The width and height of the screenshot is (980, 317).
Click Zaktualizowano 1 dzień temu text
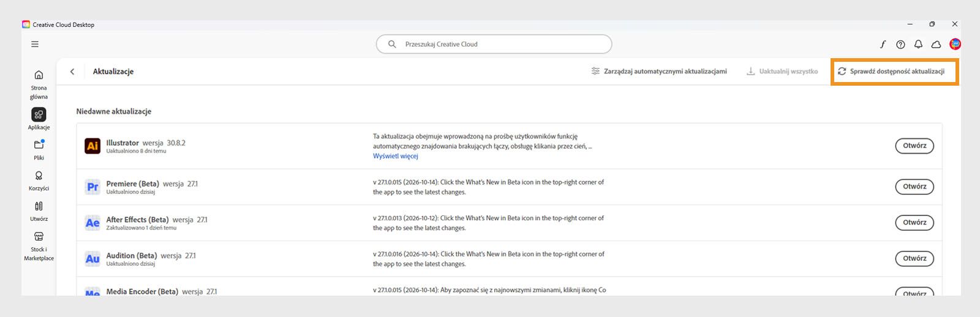tap(141, 228)
